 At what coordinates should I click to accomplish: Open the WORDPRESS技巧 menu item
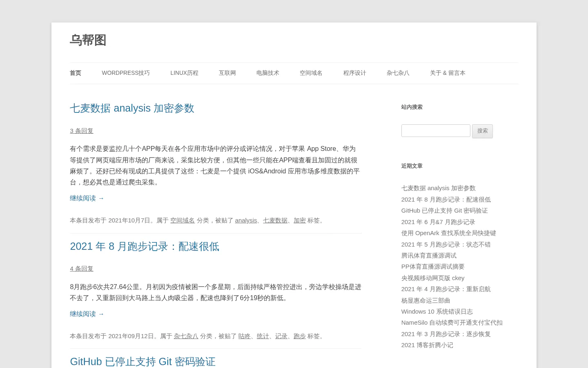126,73
